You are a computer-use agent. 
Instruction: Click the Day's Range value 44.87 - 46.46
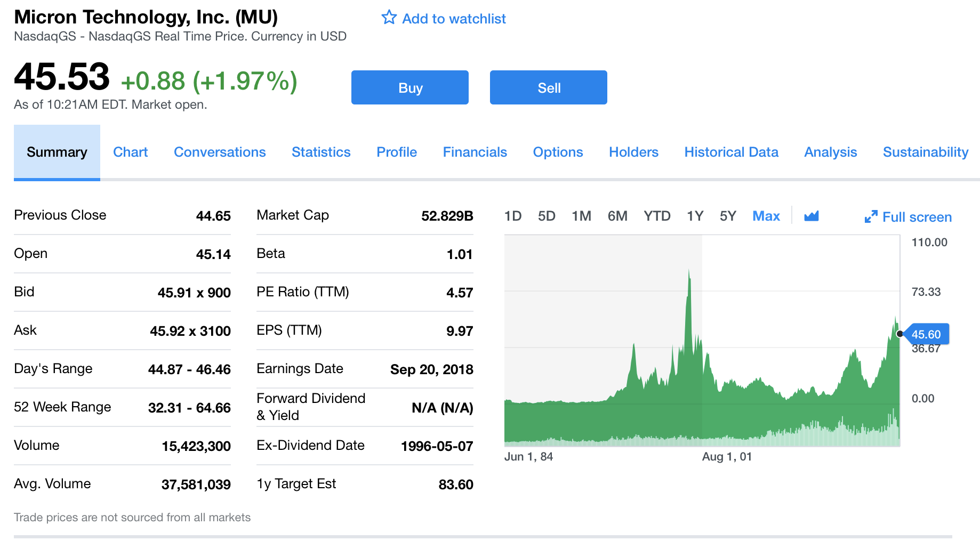[189, 369]
